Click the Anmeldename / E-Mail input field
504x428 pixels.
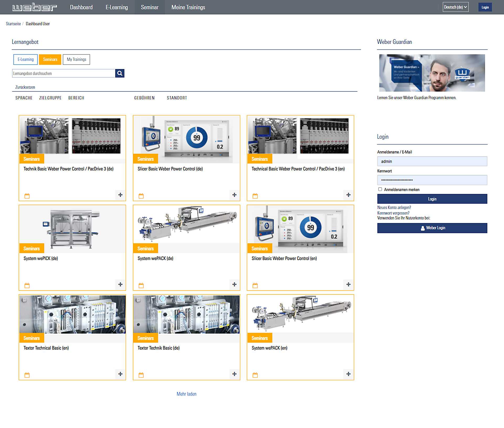(432, 161)
